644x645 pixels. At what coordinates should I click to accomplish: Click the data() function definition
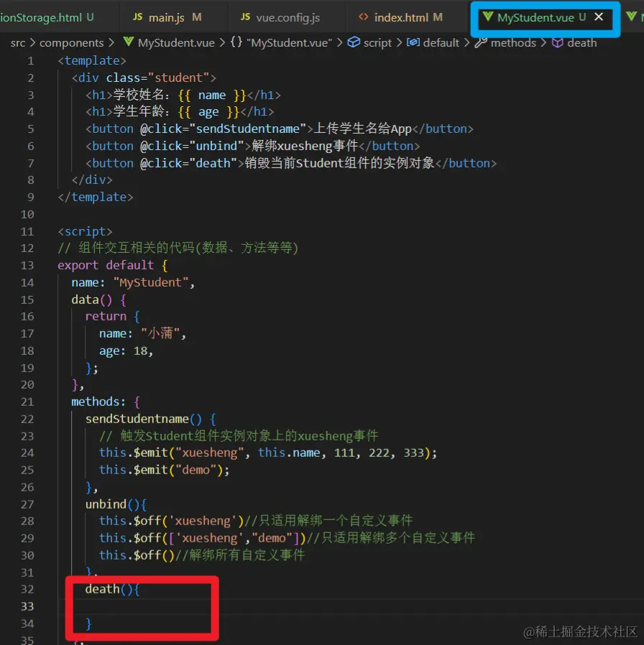tap(98, 300)
